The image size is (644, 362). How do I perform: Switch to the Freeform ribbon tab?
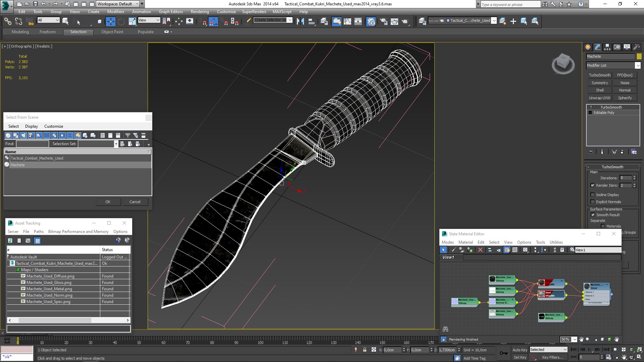[48, 32]
